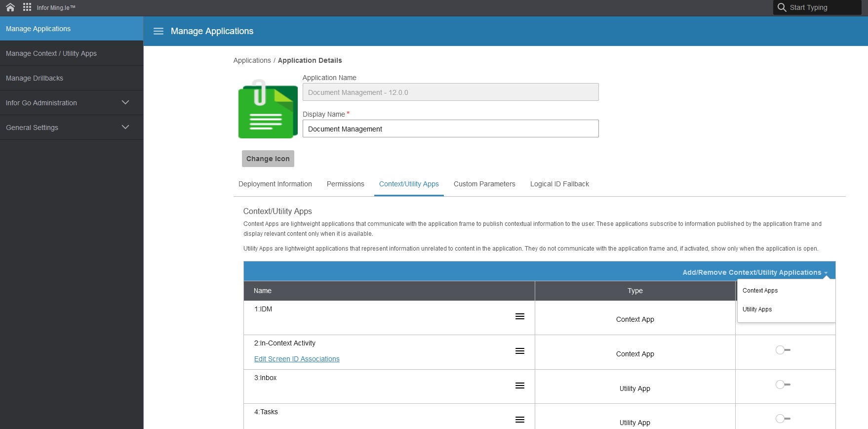Screen dimensions: 868x429
Task: Click the reorder handle for IDM row
Action: pyautogui.click(x=519, y=316)
